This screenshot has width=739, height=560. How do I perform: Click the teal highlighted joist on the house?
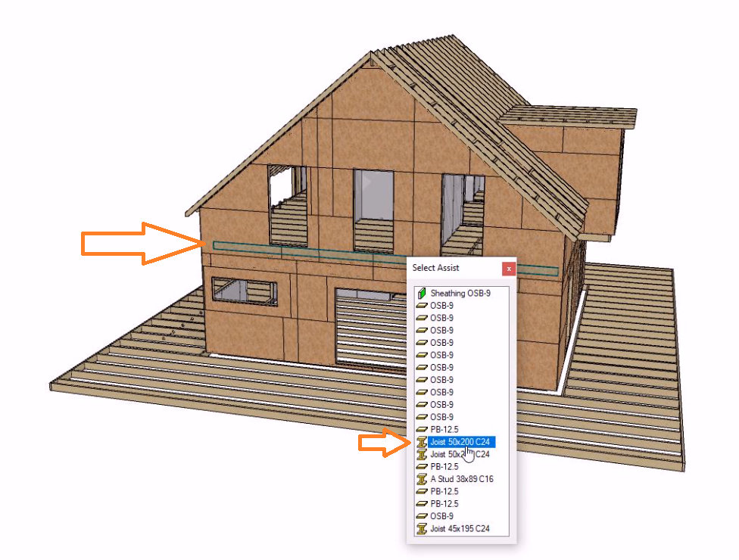pyautogui.click(x=303, y=250)
